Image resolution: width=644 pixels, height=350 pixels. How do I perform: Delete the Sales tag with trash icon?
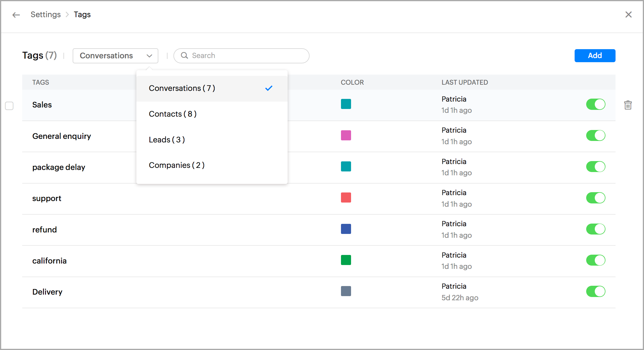628,105
